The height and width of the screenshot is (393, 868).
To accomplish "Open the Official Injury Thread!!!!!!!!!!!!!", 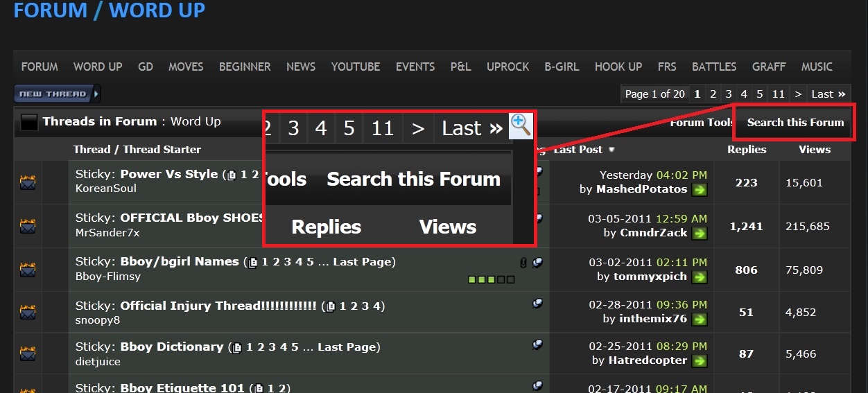I will tap(218, 305).
